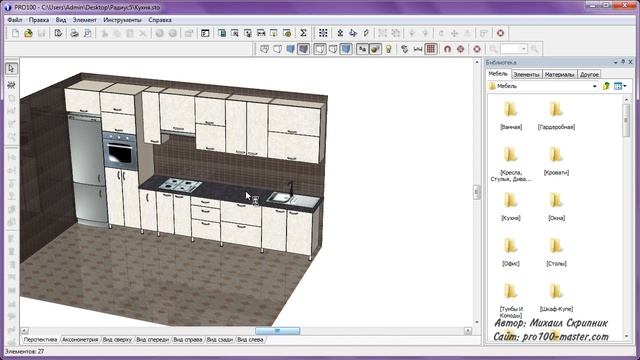Switch to the Вид справа view tab
The image size is (640, 360).
click(x=188, y=340)
